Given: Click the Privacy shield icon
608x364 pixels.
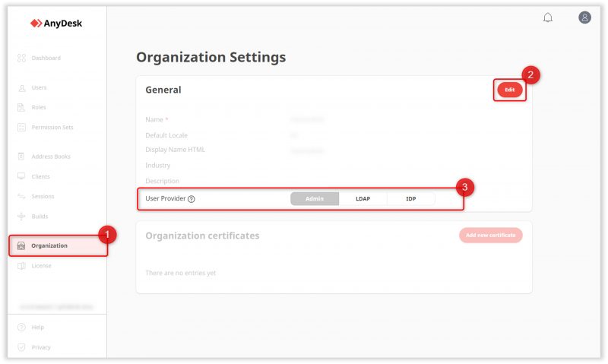Looking at the screenshot, I should (x=21, y=347).
